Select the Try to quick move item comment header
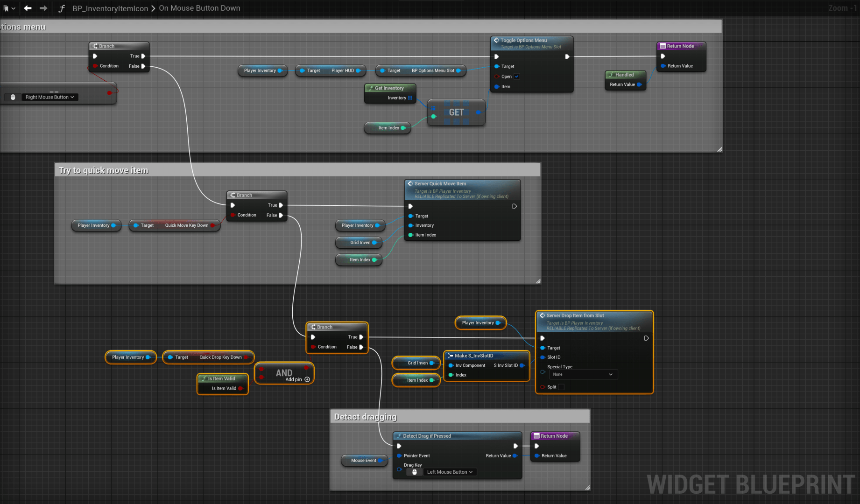Screen dimensions: 860x504 tap(103, 170)
